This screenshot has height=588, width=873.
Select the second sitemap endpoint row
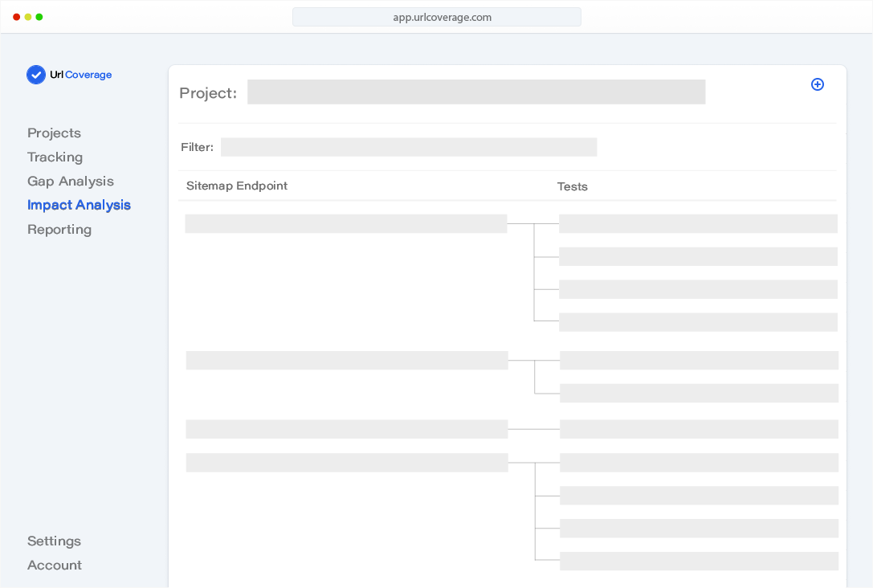347,360
